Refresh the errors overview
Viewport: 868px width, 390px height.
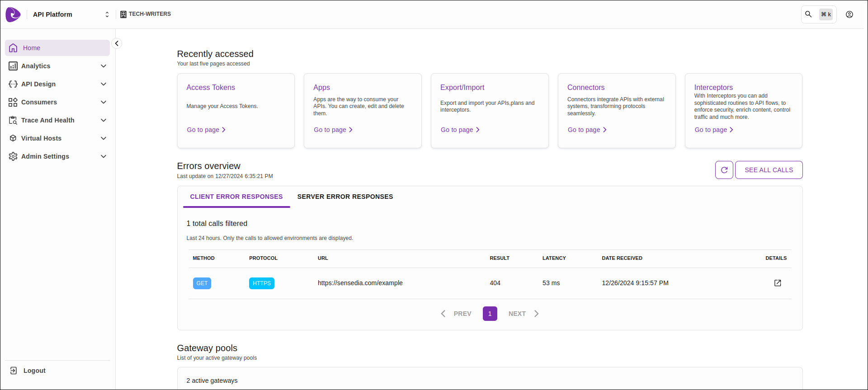(x=724, y=170)
